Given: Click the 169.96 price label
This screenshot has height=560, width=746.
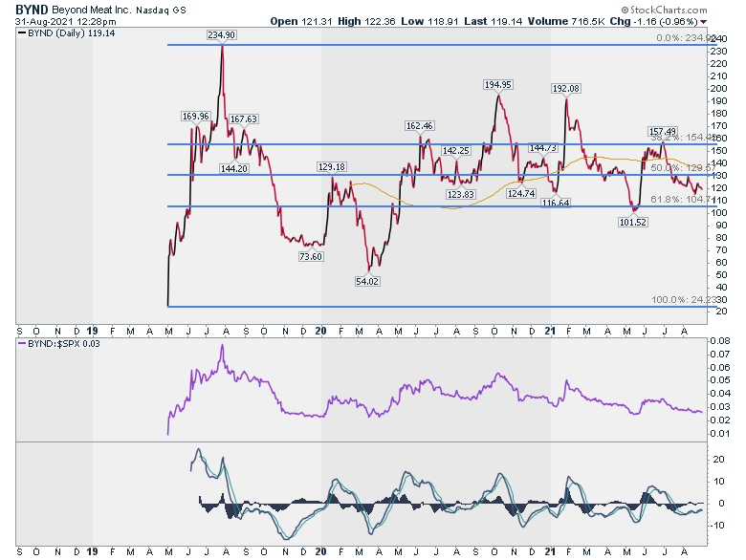Looking at the screenshot, I should [195, 116].
